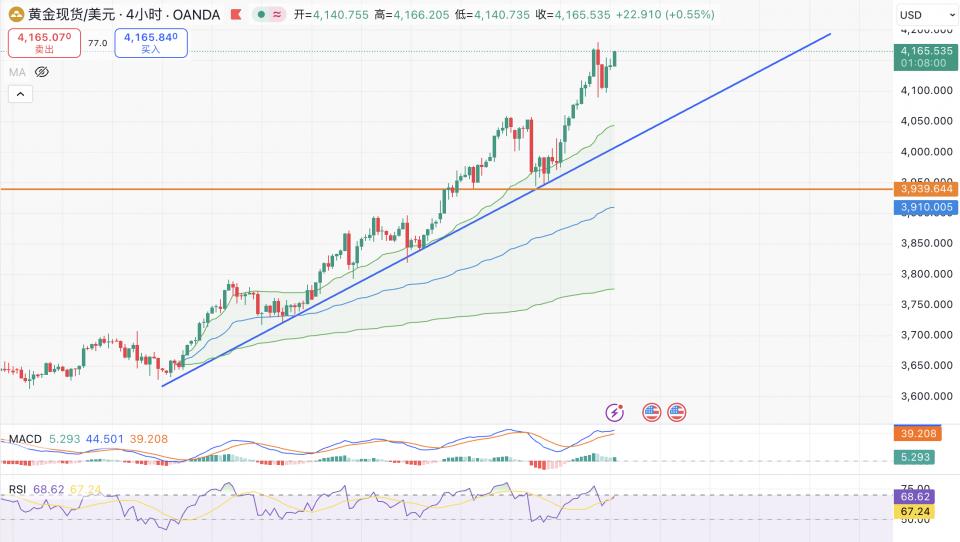
Task: Click the gold symbol logo icon
Action: [17, 15]
